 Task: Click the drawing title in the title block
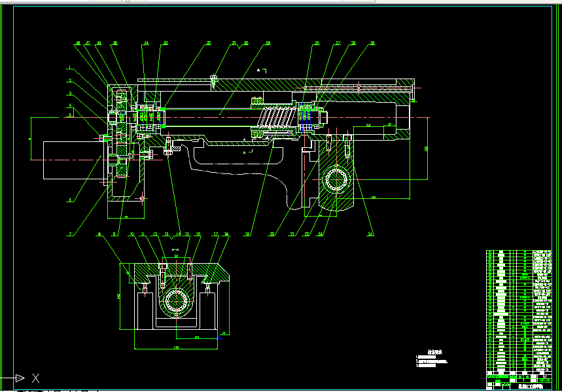531,386
